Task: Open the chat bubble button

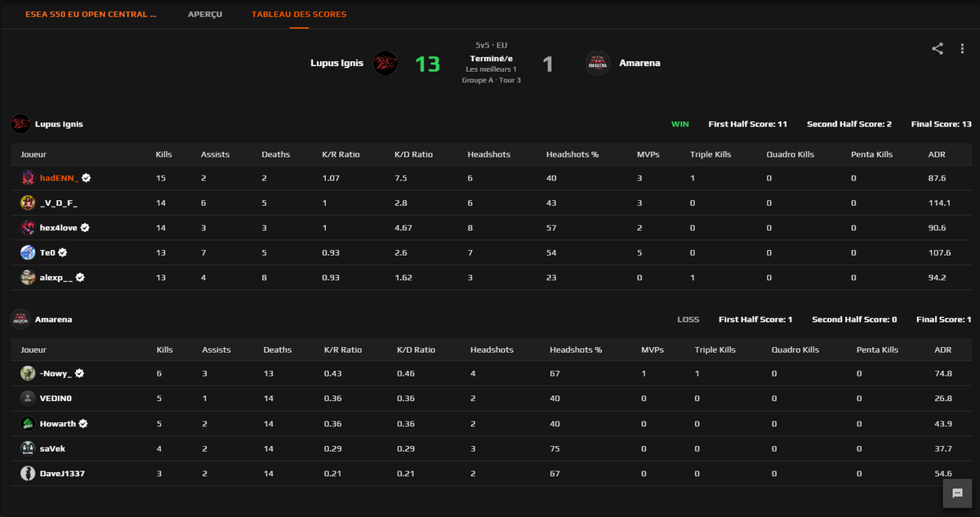Action: pos(956,493)
